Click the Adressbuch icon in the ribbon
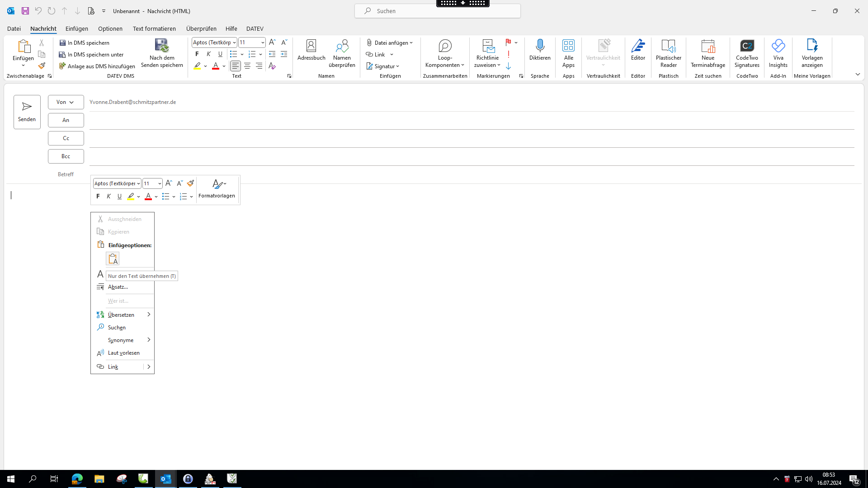The width and height of the screenshot is (868, 488). pyautogui.click(x=311, y=46)
